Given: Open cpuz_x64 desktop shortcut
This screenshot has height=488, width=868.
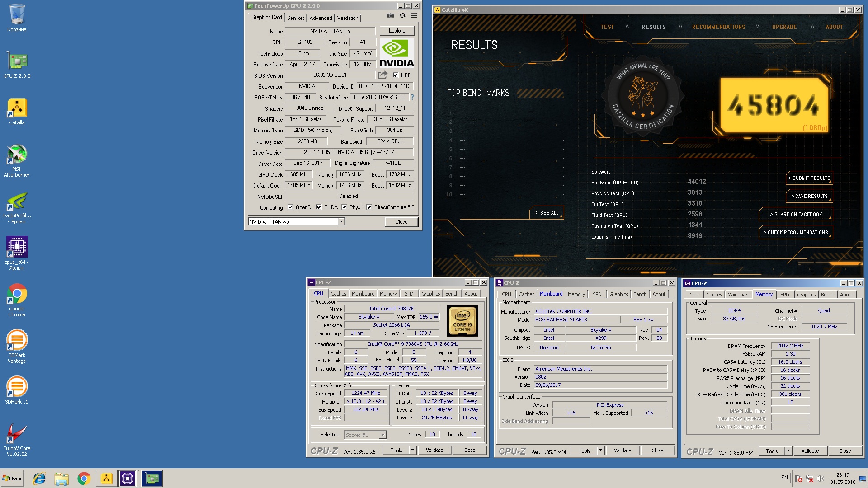Looking at the screenshot, I should [17, 253].
